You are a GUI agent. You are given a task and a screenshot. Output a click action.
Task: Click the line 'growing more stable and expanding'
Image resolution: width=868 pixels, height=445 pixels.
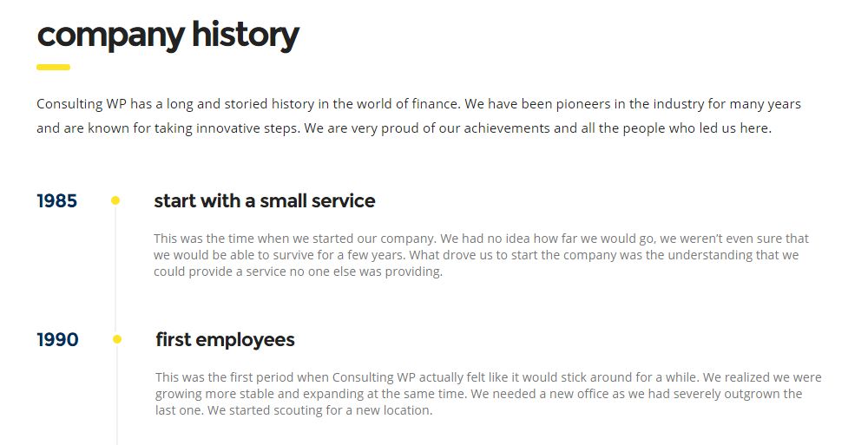point(479,394)
